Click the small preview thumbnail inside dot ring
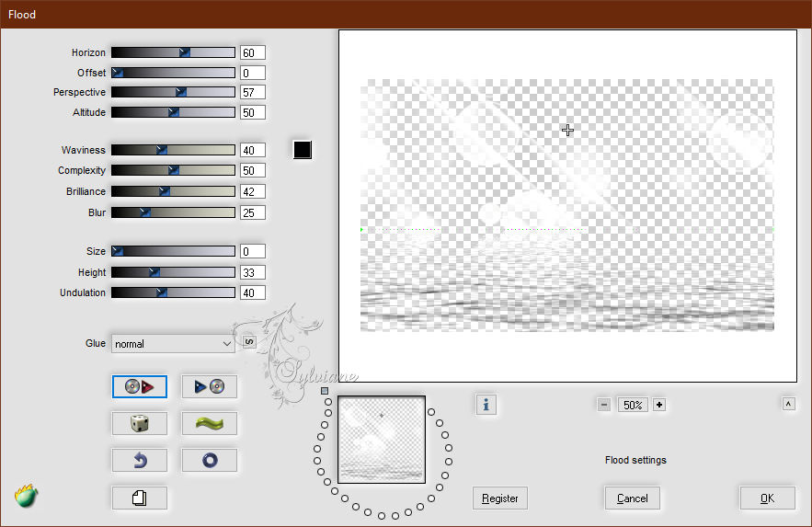 pyautogui.click(x=382, y=440)
